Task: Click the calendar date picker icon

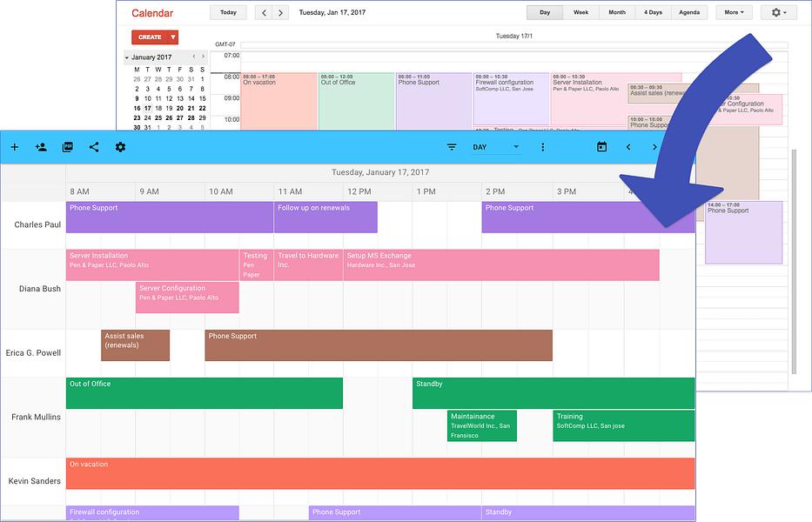Action: coord(601,147)
